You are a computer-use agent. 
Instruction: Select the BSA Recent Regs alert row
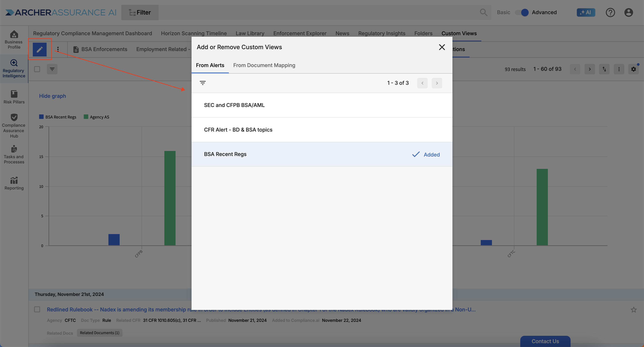pyautogui.click(x=322, y=154)
